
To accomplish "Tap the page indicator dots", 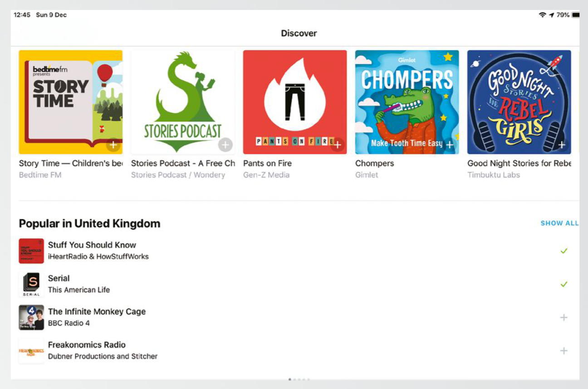I will [299, 379].
